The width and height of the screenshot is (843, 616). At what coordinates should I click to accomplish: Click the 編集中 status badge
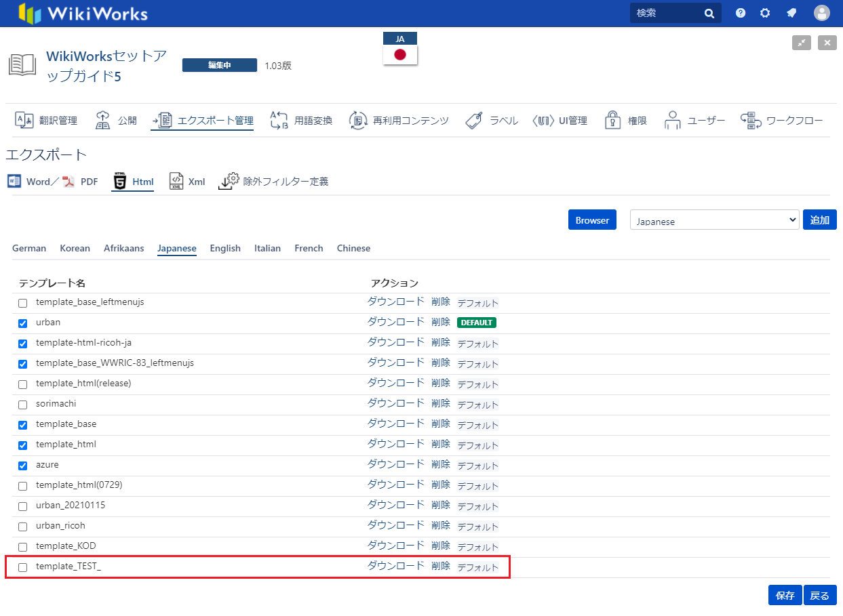point(220,65)
